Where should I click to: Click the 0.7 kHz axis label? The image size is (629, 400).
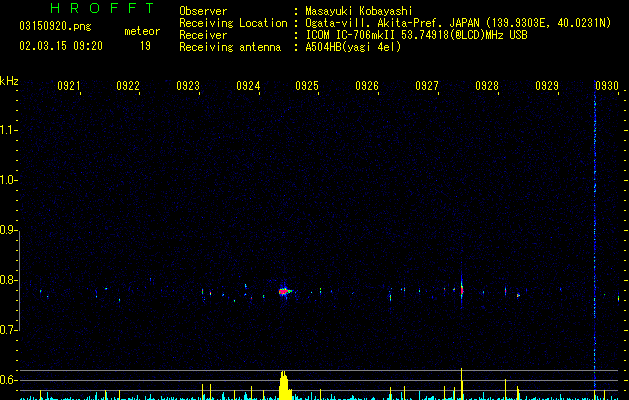click(x=8, y=330)
